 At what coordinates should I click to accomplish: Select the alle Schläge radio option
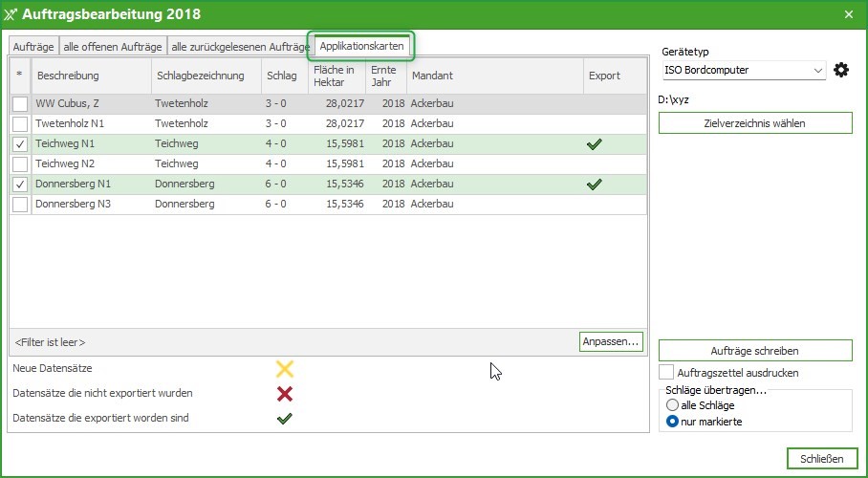click(672, 405)
